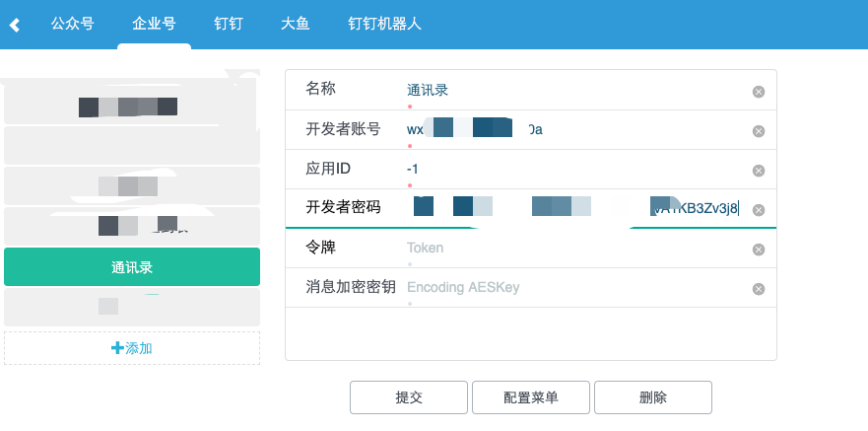The image size is (868, 431).
Task: Click the 添加 button with plus icon
Action: click(132, 348)
